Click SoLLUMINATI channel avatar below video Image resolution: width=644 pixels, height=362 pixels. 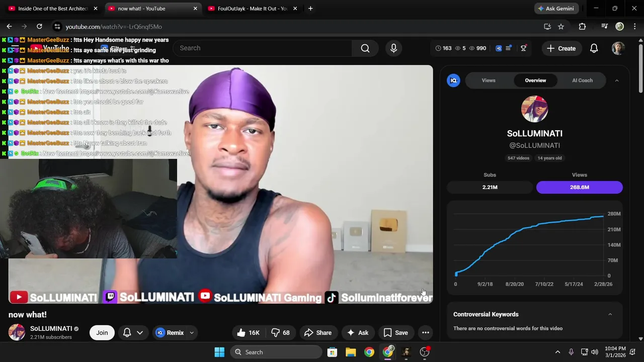coord(17,332)
